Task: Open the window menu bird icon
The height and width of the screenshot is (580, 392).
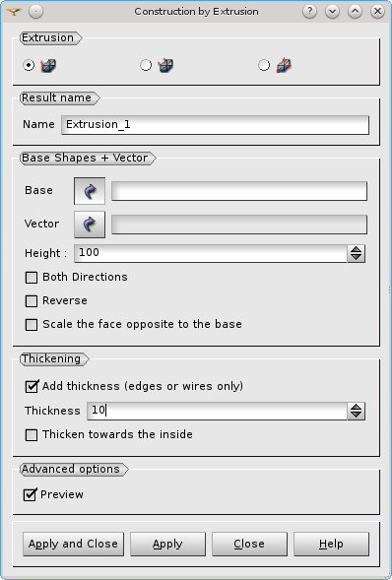Action: tap(14, 12)
